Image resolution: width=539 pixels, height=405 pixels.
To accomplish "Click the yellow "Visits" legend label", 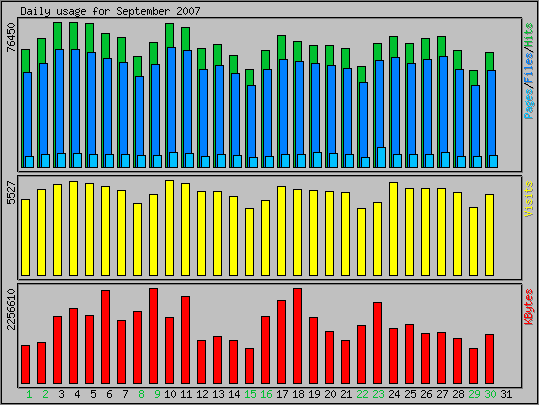I will tap(529, 199).
